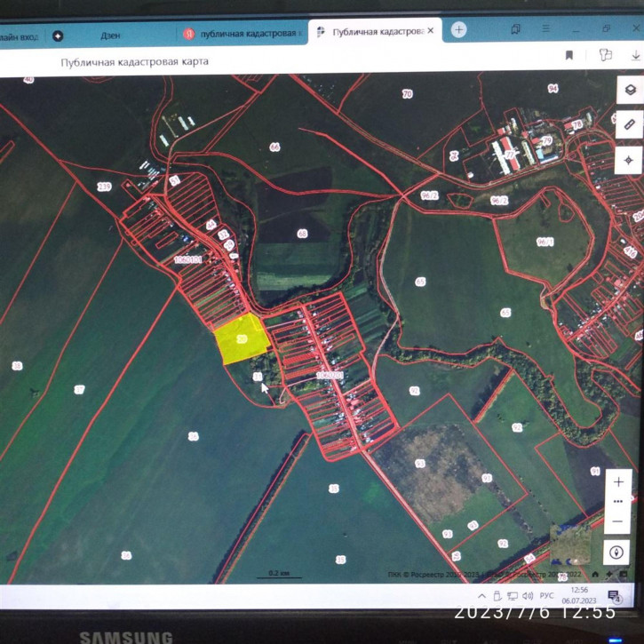Toggle РУС keyboard language indicator
Screen dimensions: 644x644
pos(546,595)
